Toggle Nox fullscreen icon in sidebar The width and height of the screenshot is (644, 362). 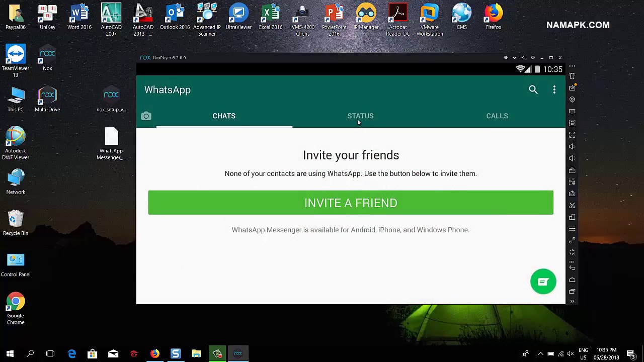pos(572,135)
